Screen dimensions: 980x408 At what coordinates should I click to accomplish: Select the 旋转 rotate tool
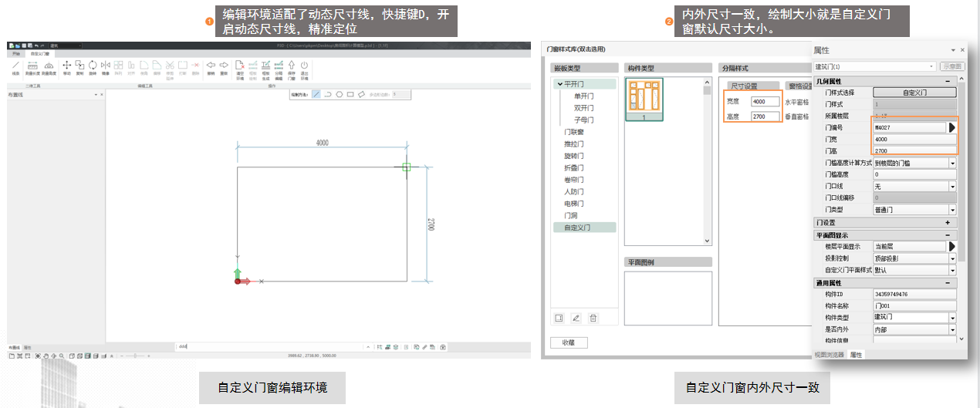coord(93,68)
